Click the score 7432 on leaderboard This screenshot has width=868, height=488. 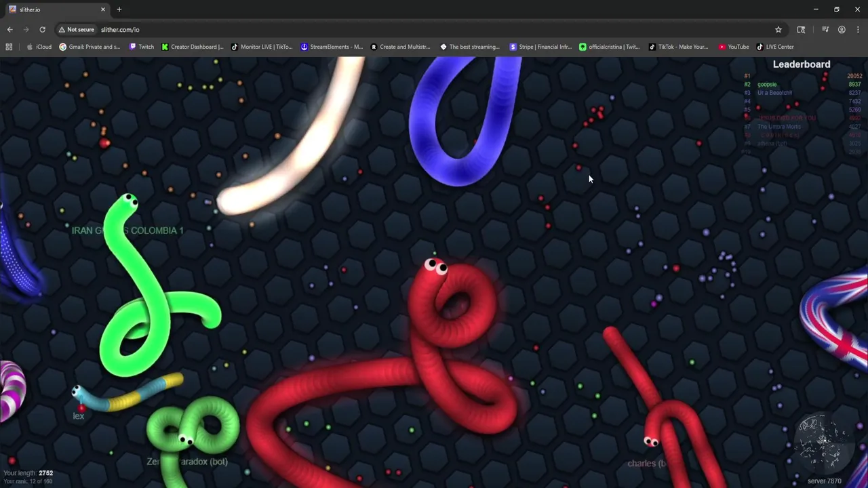pyautogui.click(x=854, y=102)
